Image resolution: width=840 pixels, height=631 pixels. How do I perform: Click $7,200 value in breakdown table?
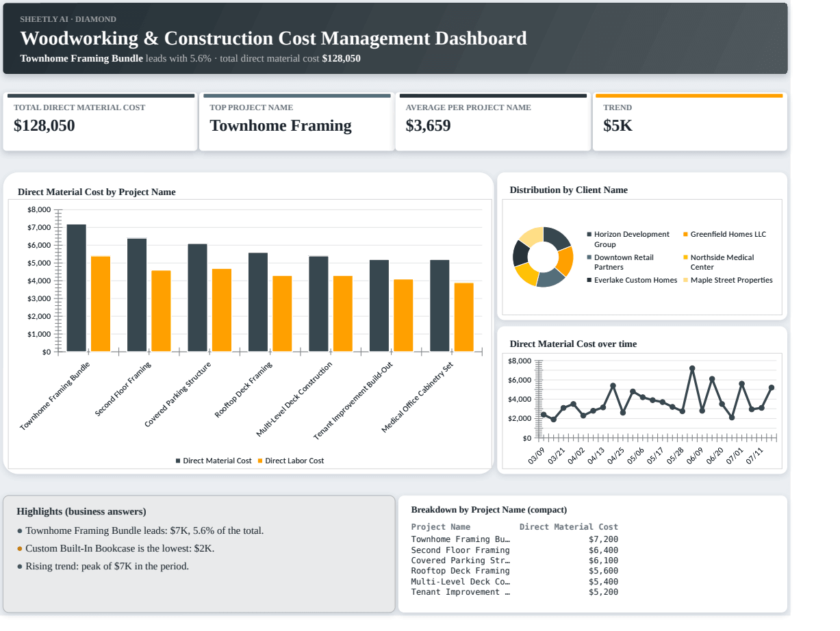(603, 539)
